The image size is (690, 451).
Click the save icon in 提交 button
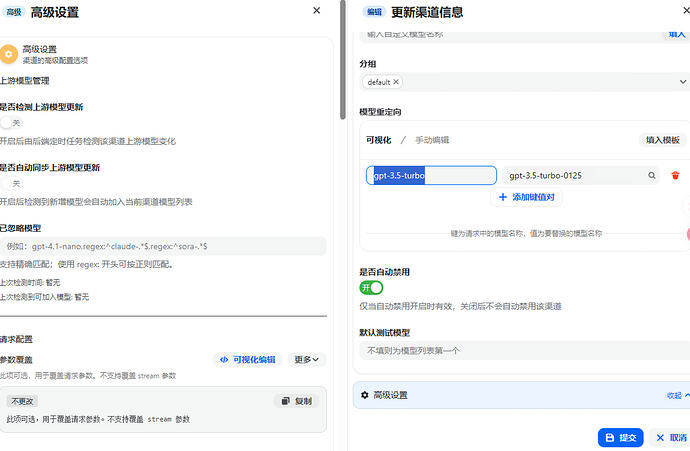pyautogui.click(x=610, y=437)
